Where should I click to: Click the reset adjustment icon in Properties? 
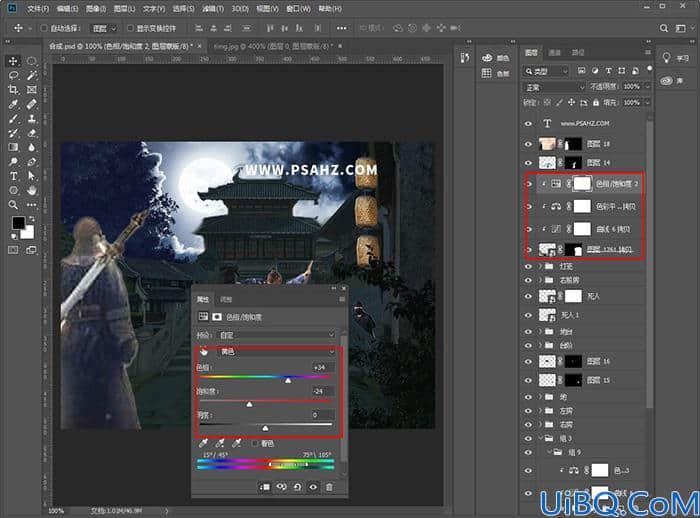[297, 487]
